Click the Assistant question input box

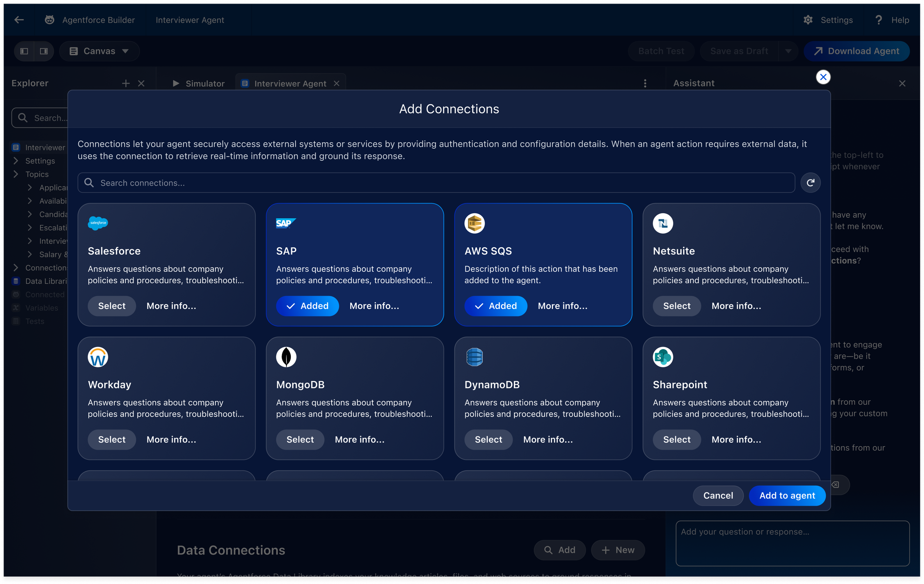click(x=792, y=543)
